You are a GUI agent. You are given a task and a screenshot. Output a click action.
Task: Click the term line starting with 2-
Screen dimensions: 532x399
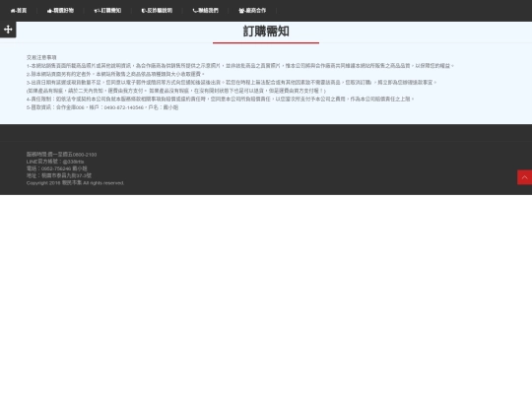pyautogui.click(x=115, y=74)
